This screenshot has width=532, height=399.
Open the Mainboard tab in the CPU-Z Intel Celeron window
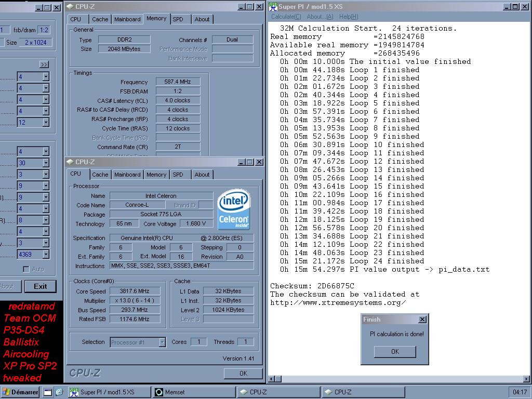127,175
